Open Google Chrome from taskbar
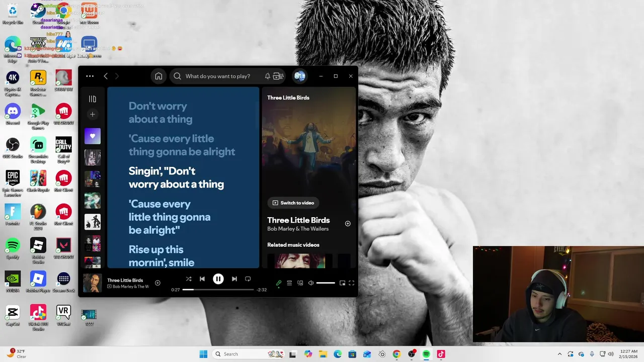 pos(396,354)
